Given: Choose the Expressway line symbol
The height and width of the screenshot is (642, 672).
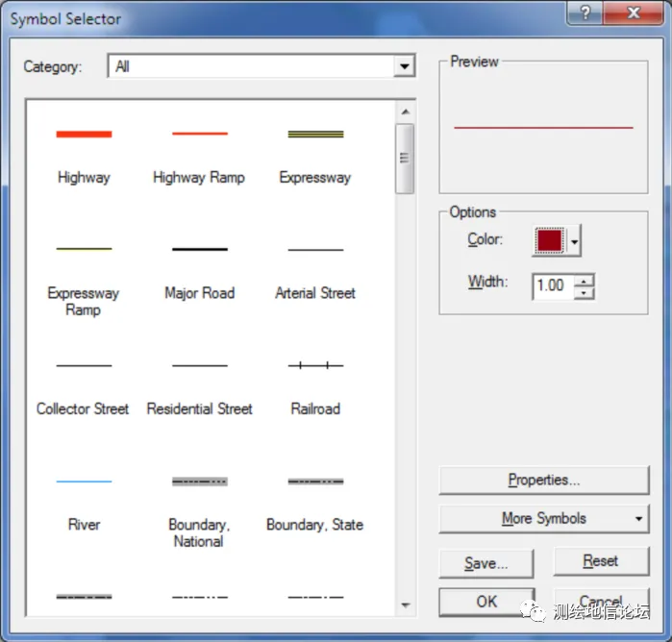Looking at the screenshot, I should (315, 135).
